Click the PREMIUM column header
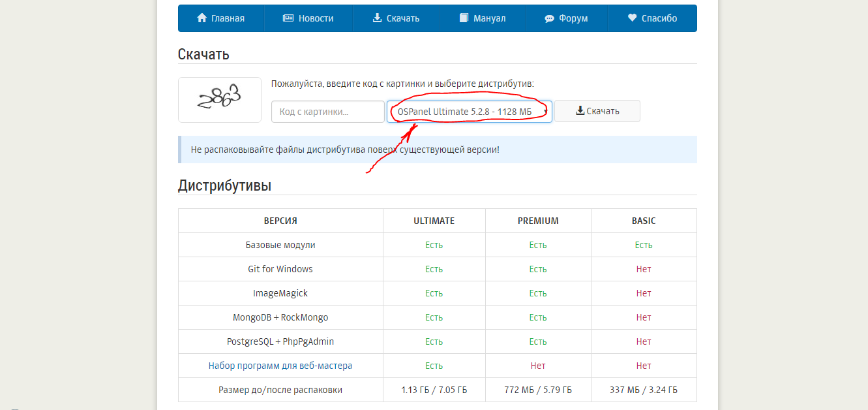This screenshot has height=410, width=868. [x=538, y=221]
